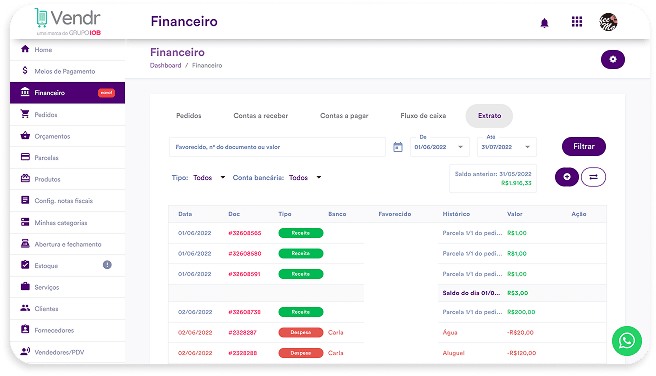Click the calendar icon next to search
The image size is (656, 376).
tap(398, 147)
